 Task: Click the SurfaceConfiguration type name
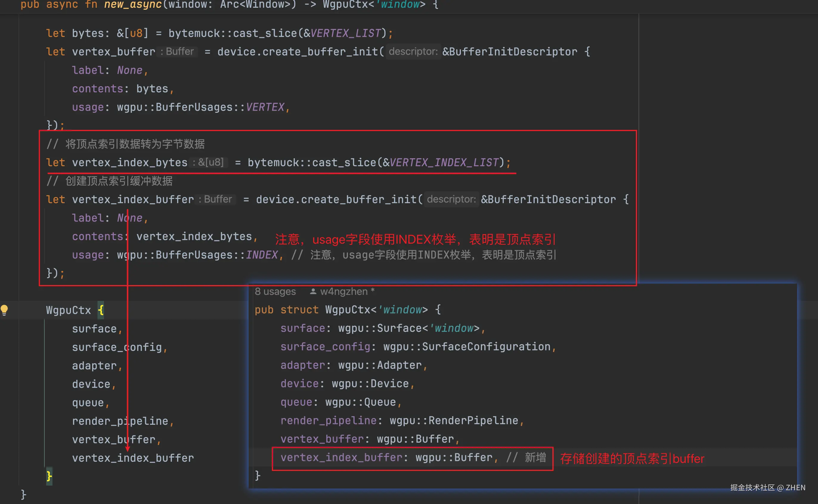tap(486, 347)
